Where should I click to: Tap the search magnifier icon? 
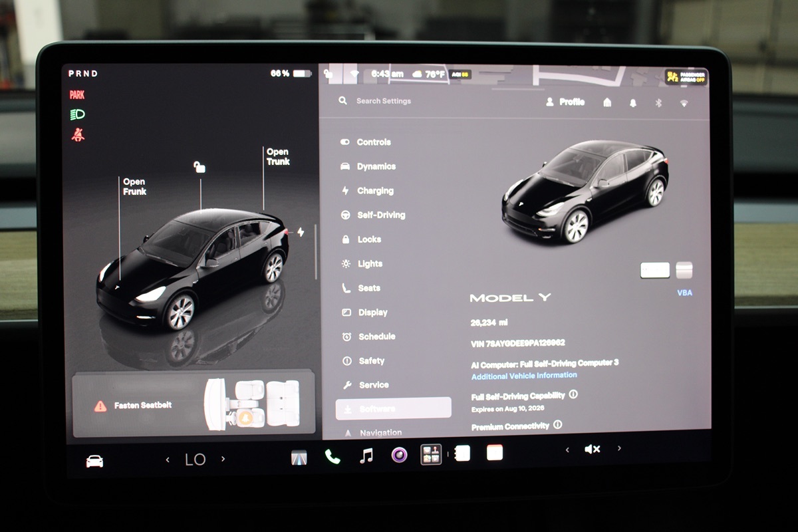pyautogui.click(x=343, y=100)
